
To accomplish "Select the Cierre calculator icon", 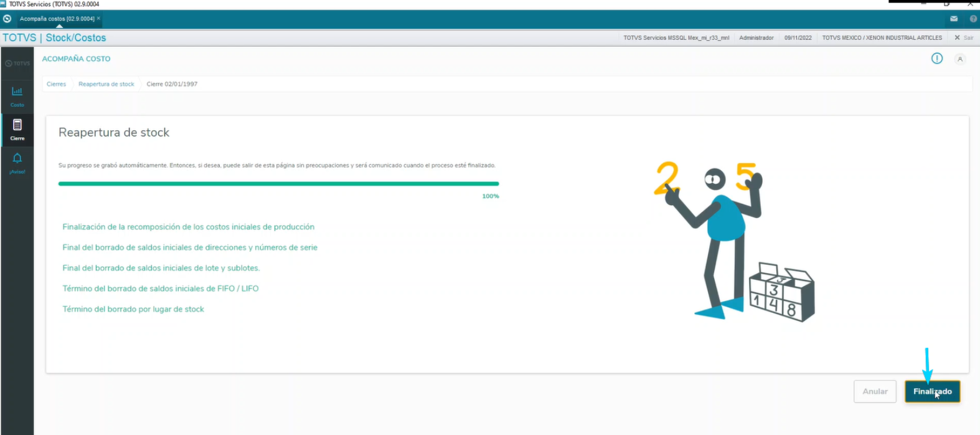I will [17, 125].
